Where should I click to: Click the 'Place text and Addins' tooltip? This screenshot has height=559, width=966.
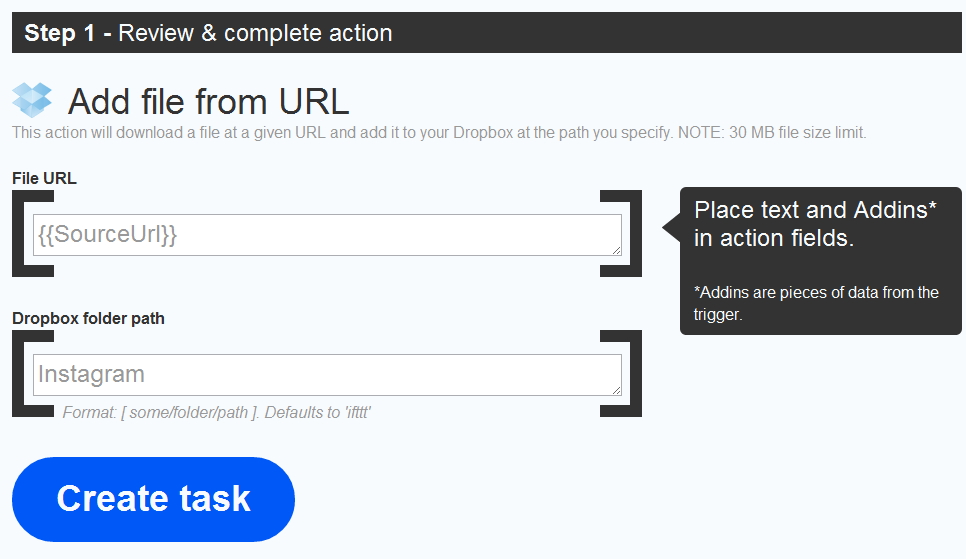(815, 225)
